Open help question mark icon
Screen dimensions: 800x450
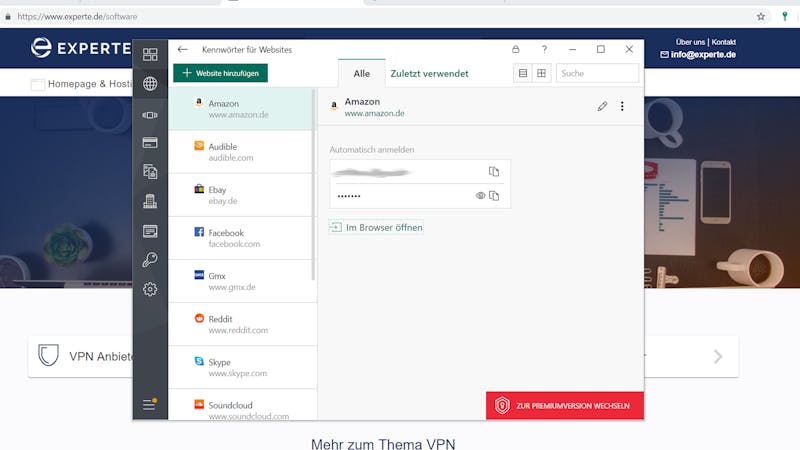coord(544,49)
